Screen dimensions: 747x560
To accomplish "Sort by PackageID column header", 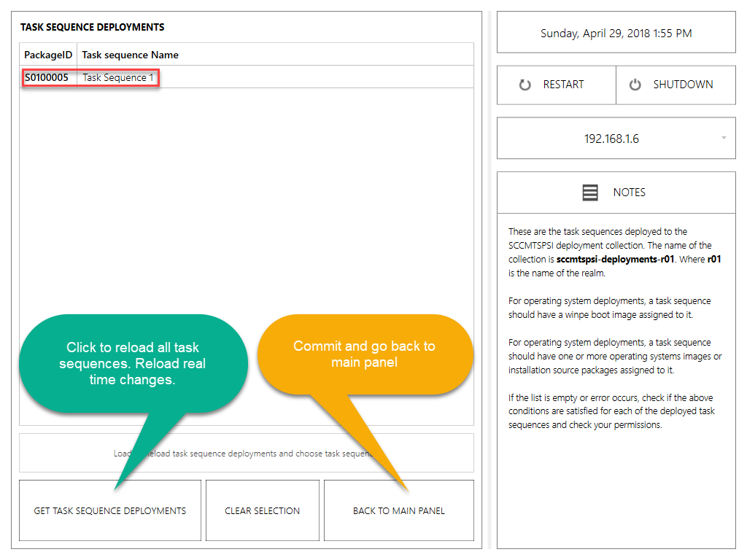I will coord(48,55).
